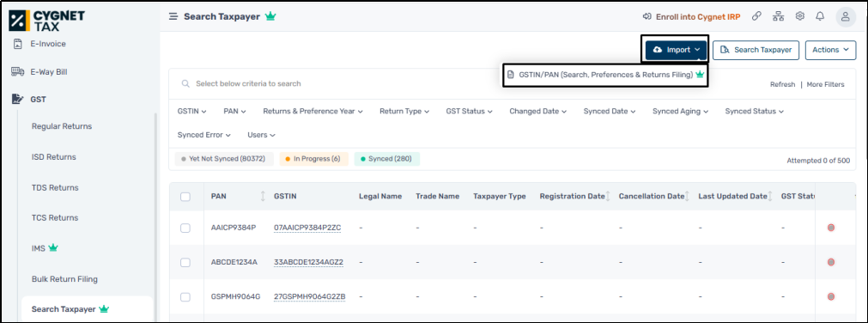Click the E-Invoice sidebar icon
868x323 pixels.
18,44
